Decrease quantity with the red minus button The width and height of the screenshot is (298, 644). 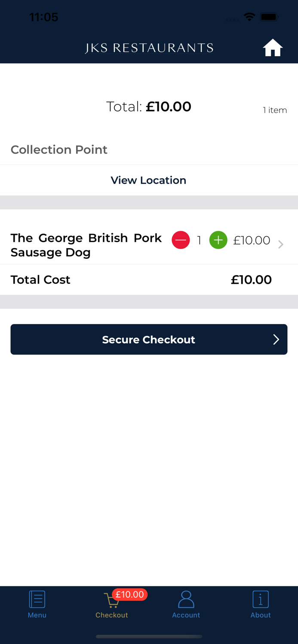(181, 240)
